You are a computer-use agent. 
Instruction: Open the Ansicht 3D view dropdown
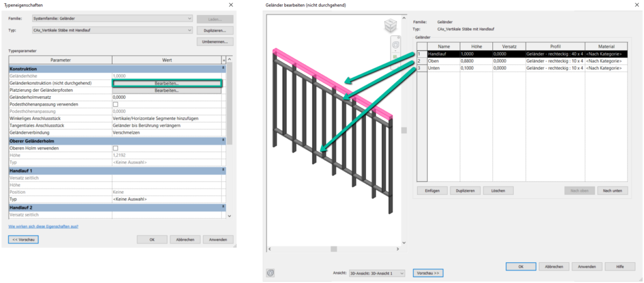(x=402, y=274)
